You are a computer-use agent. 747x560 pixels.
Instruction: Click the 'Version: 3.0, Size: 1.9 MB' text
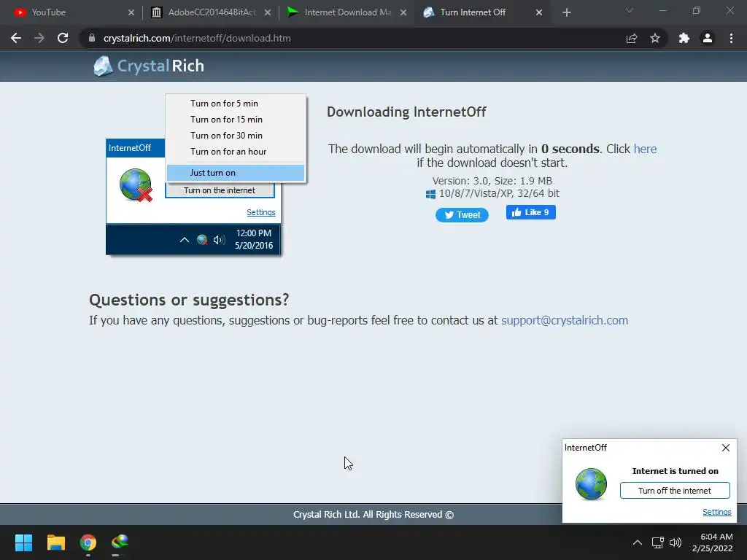point(492,181)
